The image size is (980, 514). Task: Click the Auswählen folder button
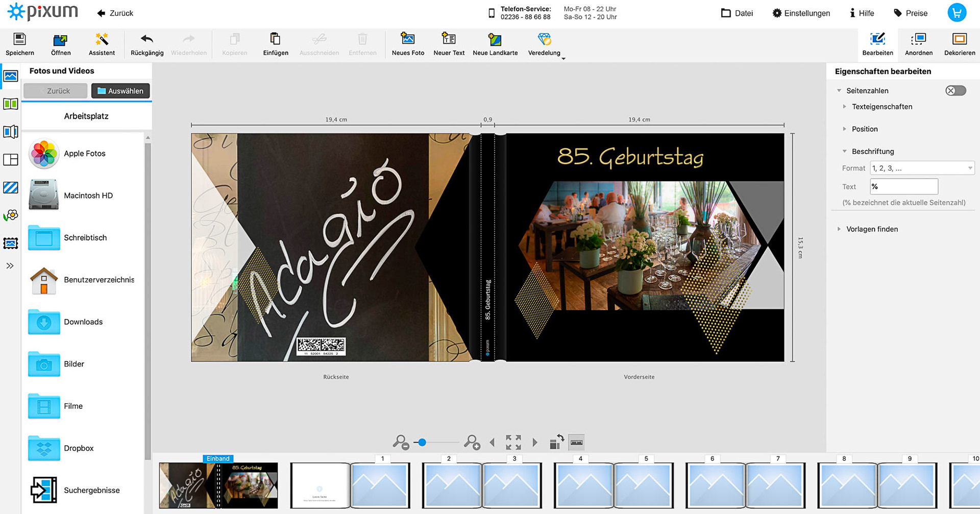(x=120, y=91)
